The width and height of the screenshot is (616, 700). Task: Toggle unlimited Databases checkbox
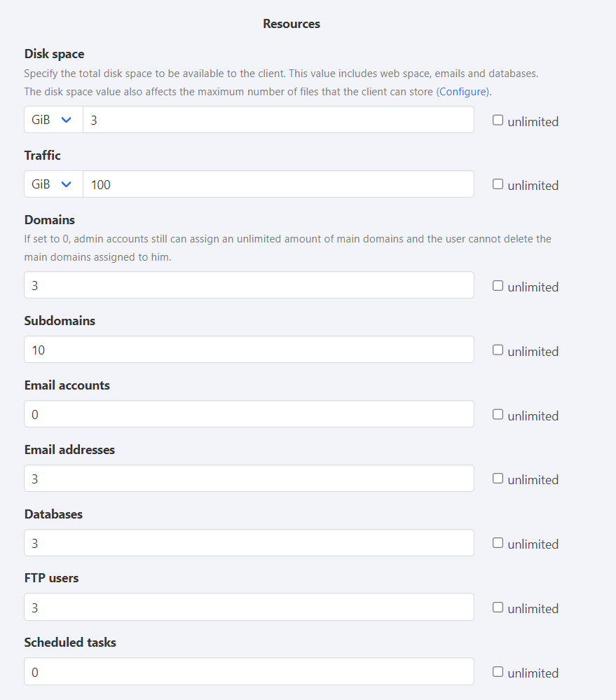[x=498, y=543]
